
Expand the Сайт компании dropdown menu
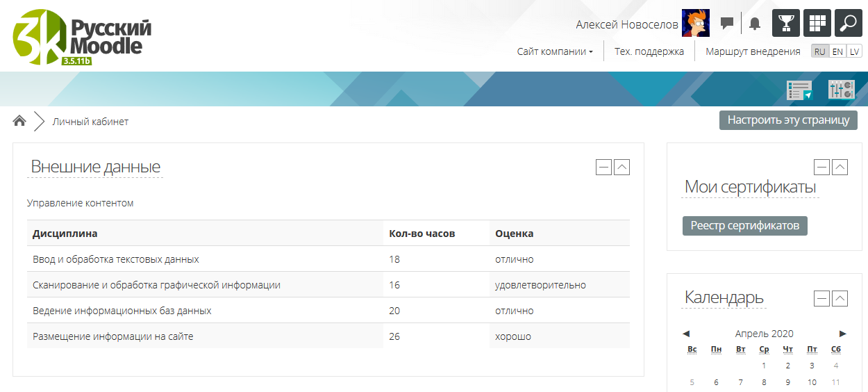555,51
